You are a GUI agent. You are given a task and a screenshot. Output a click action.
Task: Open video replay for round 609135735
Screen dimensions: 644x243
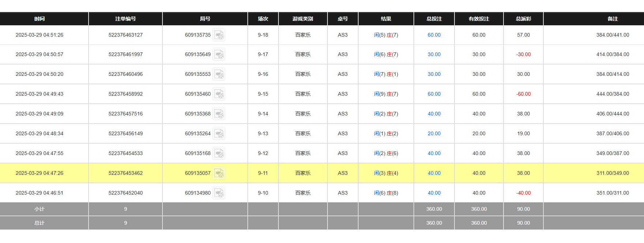[219, 35]
